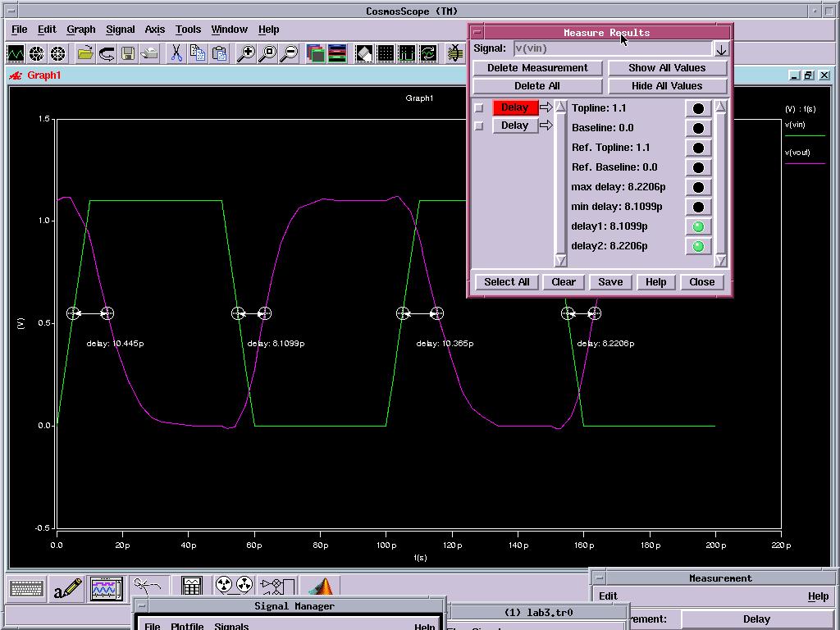840x630 pixels.
Task: Click the Save button in Measure Results
Action: (610, 282)
